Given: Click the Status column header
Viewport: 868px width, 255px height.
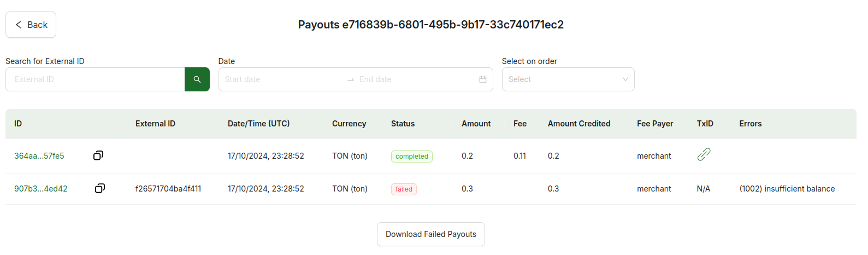Looking at the screenshot, I should pos(403,124).
